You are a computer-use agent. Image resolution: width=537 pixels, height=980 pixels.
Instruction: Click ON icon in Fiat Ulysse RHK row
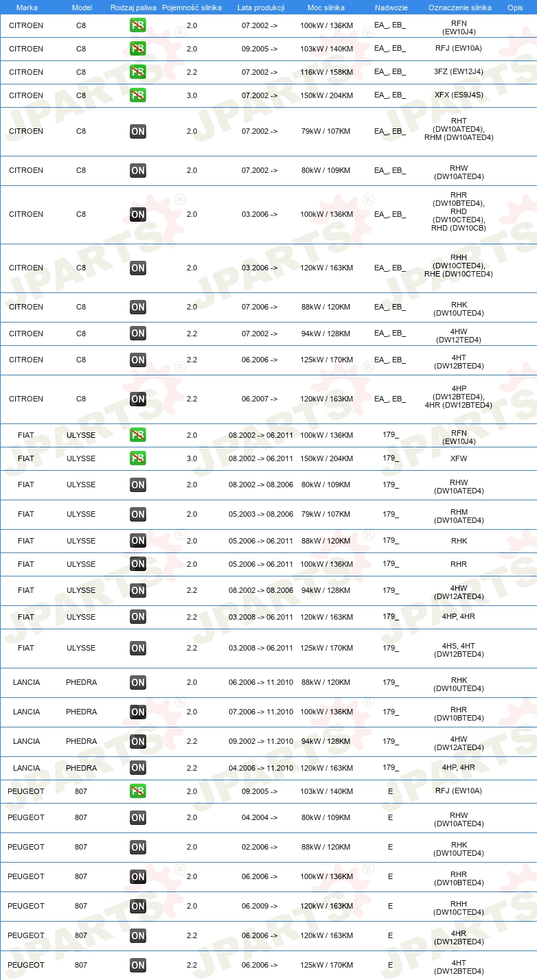click(x=137, y=541)
